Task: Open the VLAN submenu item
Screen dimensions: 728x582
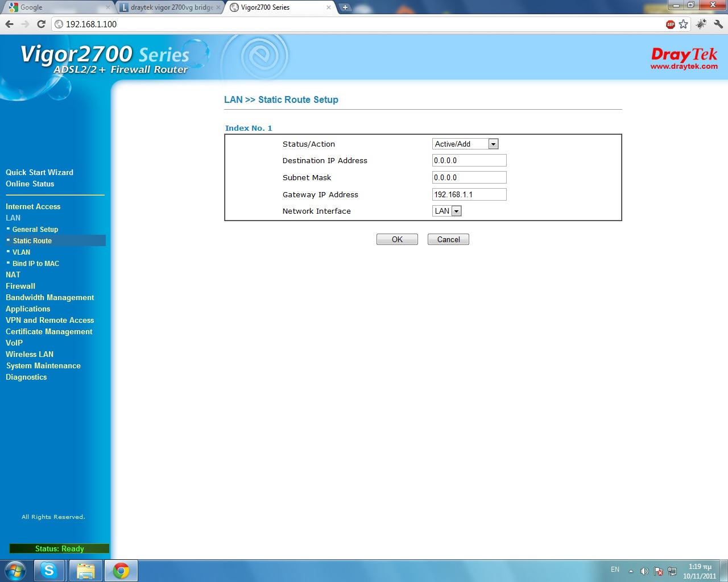Action: 22,252
